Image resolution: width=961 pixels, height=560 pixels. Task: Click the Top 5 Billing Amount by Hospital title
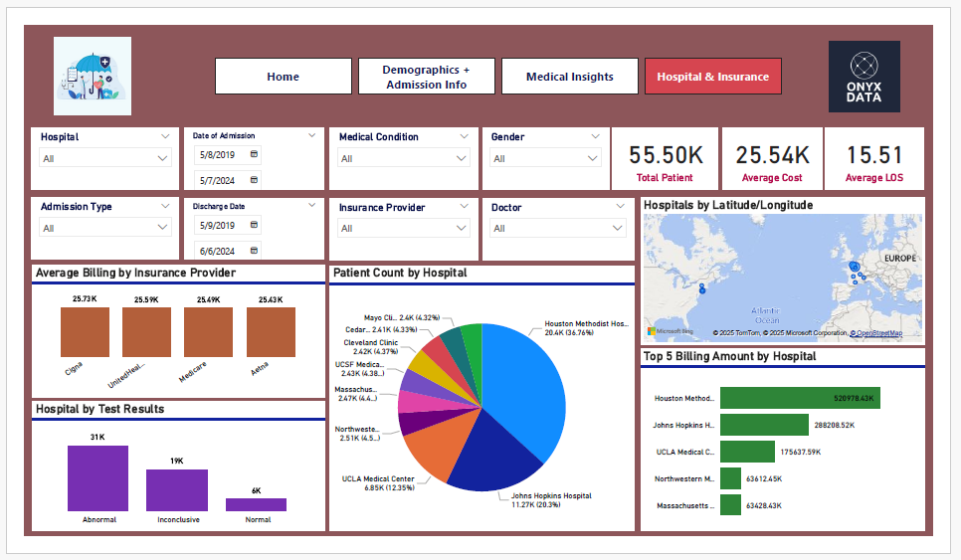729,356
